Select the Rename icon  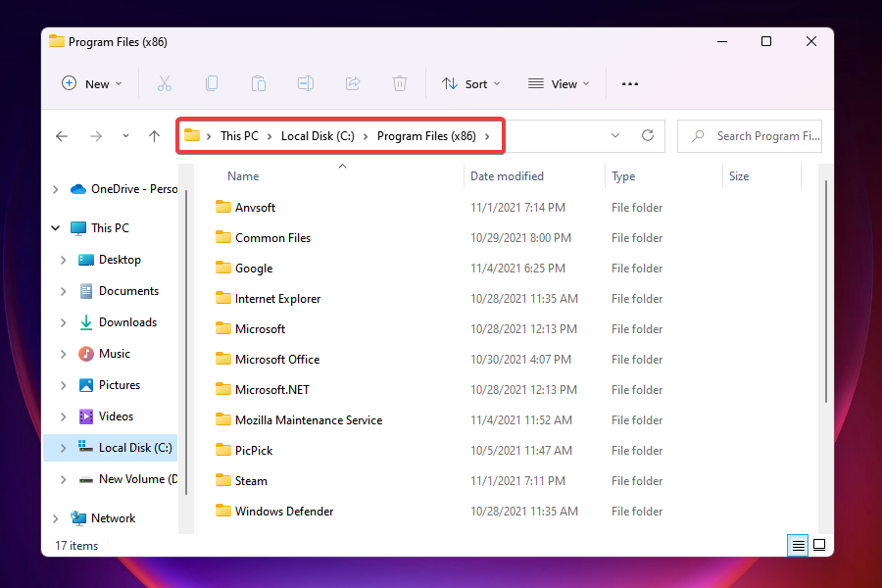coord(306,83)
